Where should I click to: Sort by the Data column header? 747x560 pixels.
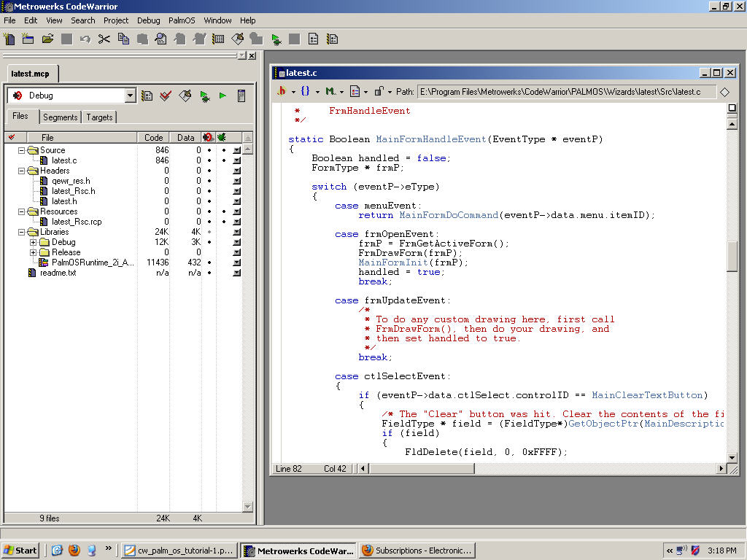pos(186,138)
